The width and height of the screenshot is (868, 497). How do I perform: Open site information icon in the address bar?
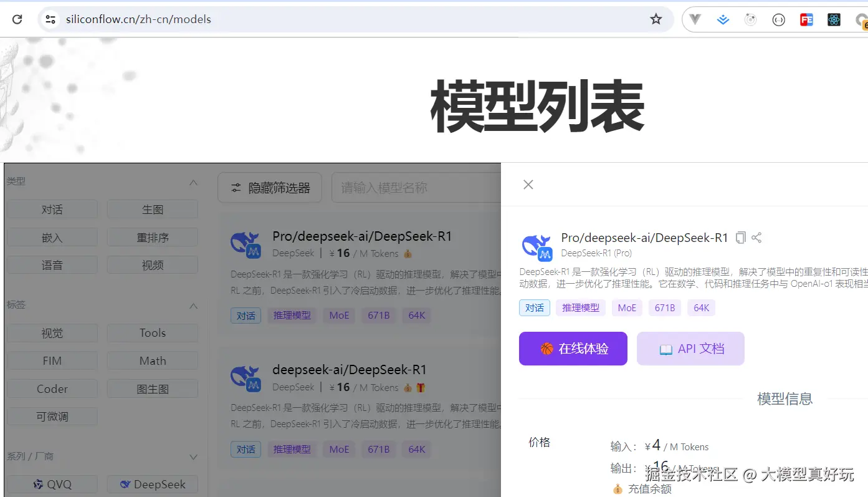click(x=50, y=19)
